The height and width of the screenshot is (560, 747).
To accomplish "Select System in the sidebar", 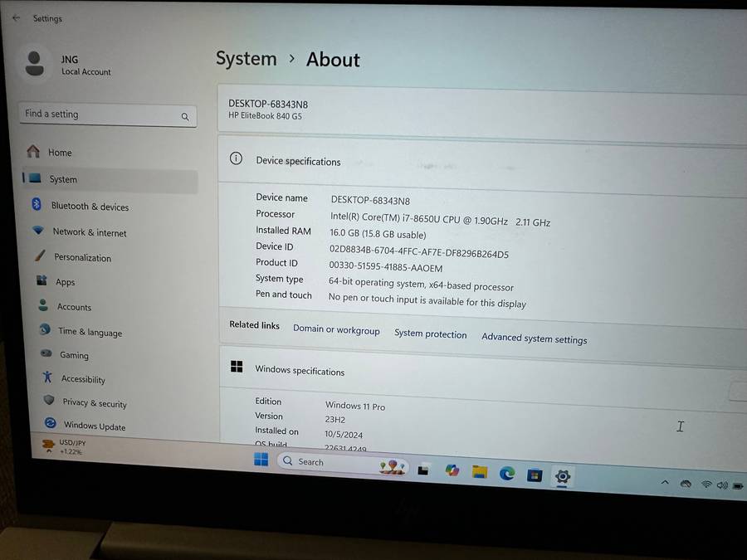I will click(63, 179).
